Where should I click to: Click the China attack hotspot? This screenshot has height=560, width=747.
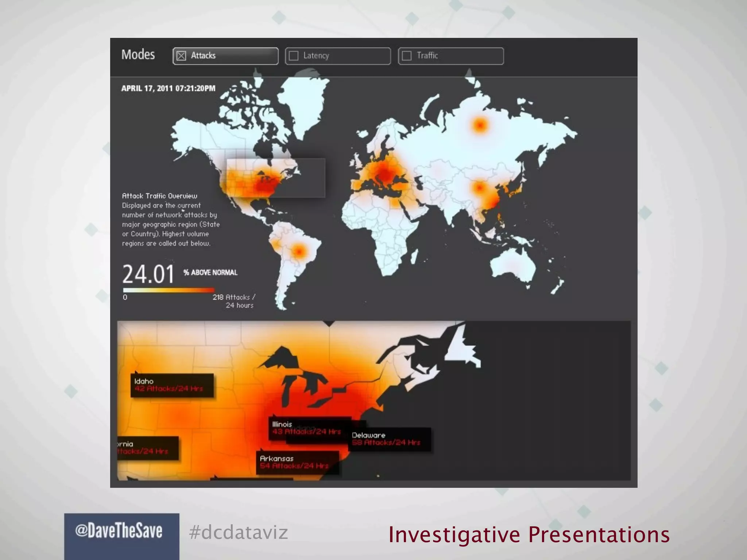click(x=480, y=188)
